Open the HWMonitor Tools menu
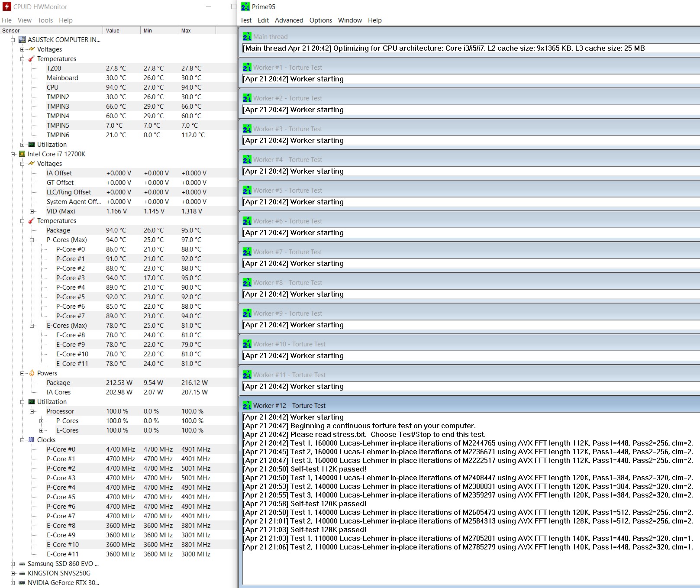This screenshot has height=588, width=700. coord(45,20)
